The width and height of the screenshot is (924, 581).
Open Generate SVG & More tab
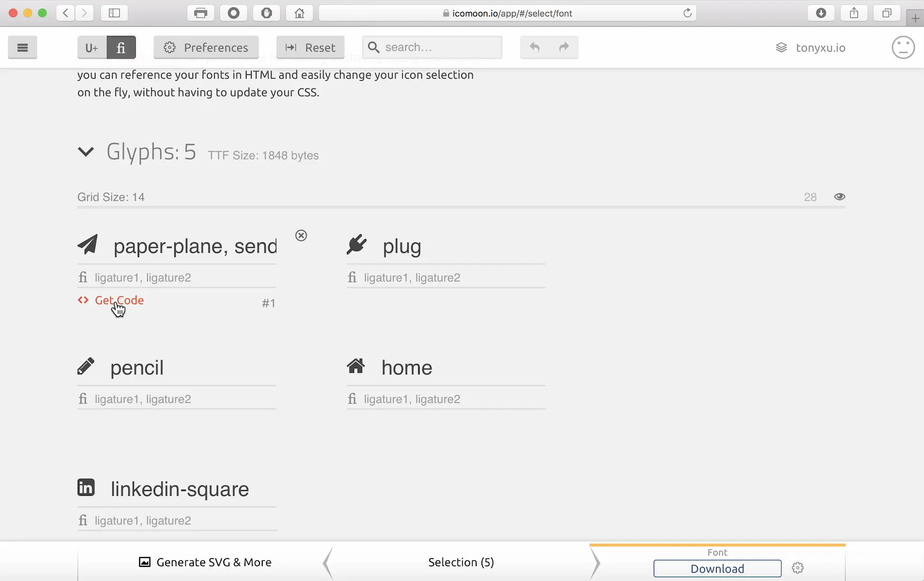[205, 562]
